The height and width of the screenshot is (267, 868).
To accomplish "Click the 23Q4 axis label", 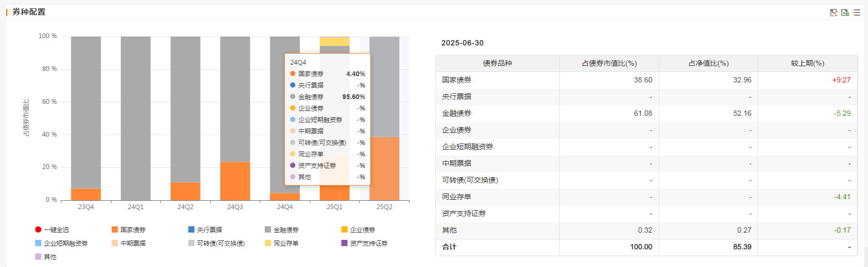I will click(86, 207).
